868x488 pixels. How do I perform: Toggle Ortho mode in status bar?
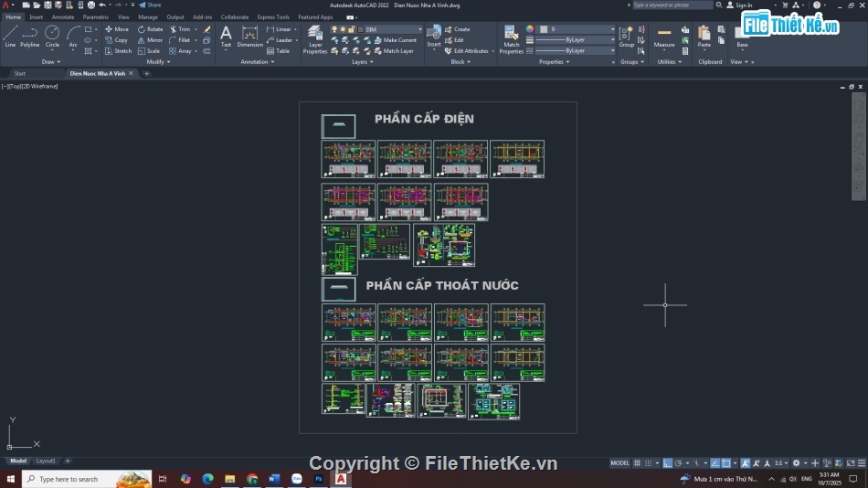pos(668,463)
